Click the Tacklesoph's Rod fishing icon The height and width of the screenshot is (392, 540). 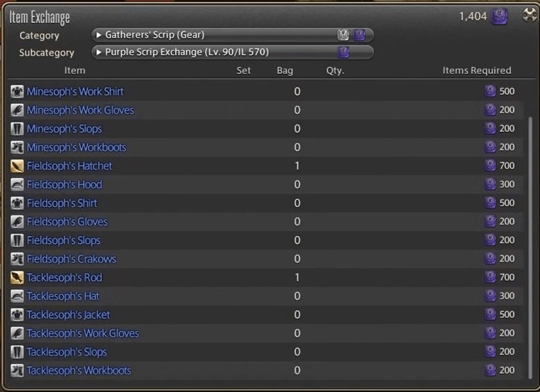click(17, 278)
